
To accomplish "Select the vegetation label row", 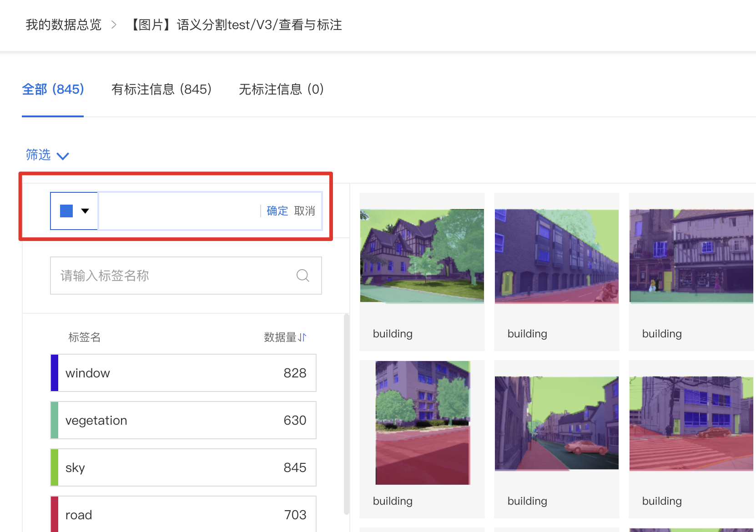I will pos(183,420).
